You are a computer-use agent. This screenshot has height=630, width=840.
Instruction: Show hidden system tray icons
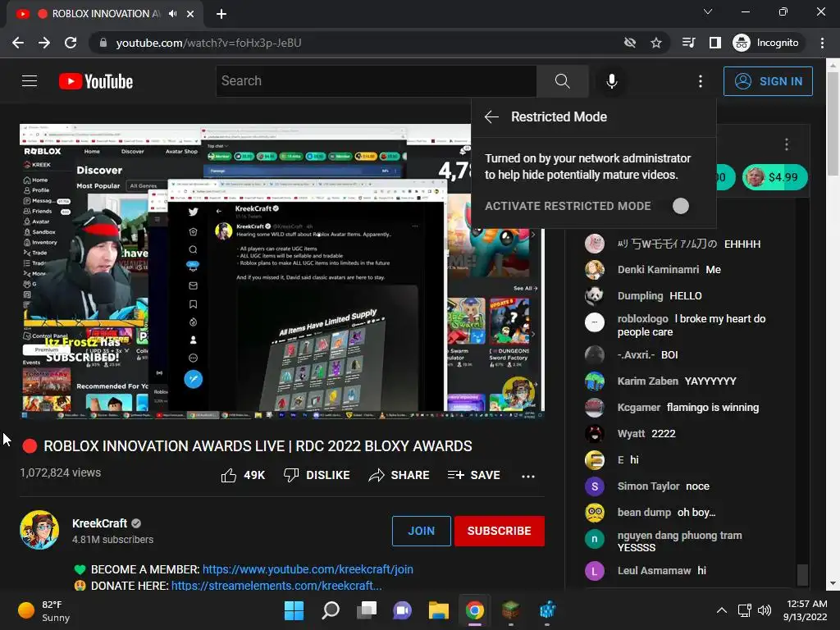coord(722,610)
